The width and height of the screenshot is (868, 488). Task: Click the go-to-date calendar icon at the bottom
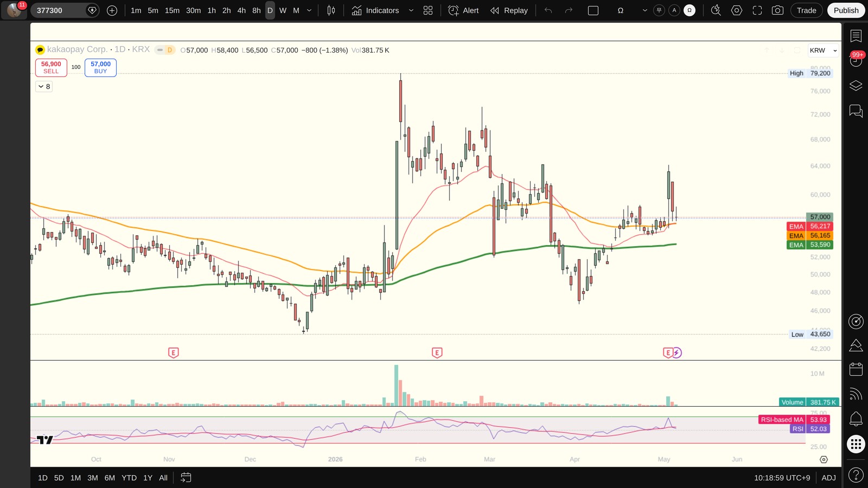pos(186,478)
